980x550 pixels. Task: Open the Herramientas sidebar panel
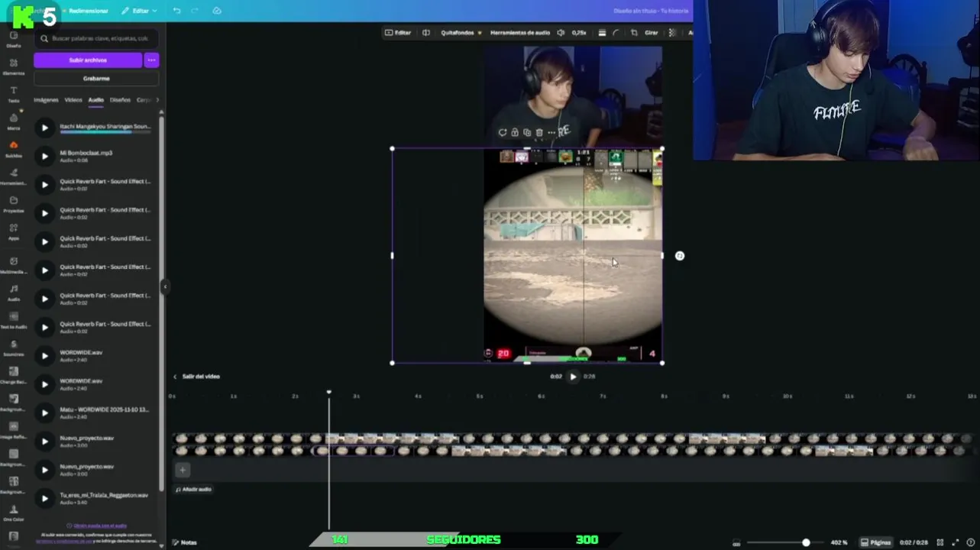pyautogui.click(x=13, y=176)
